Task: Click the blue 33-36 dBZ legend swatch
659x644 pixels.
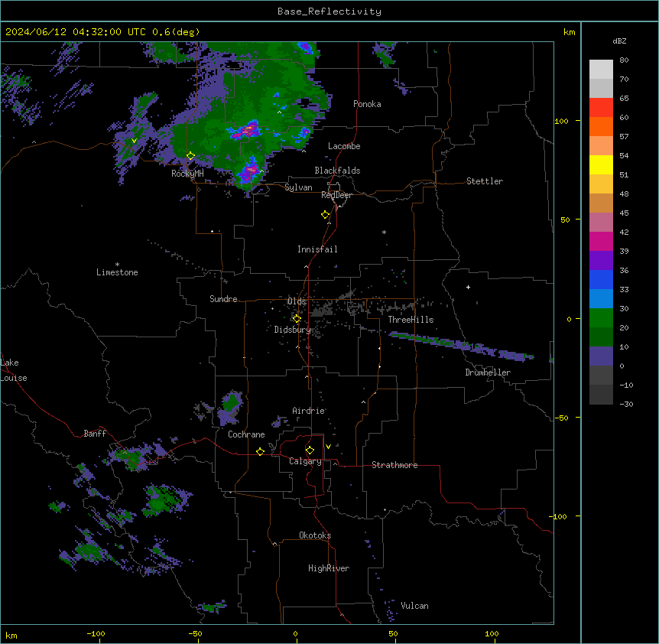Action: click(x=601, y=279)
